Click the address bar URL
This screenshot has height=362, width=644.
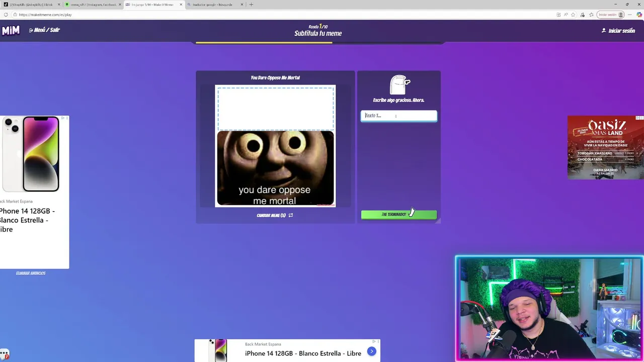[45, 15]
